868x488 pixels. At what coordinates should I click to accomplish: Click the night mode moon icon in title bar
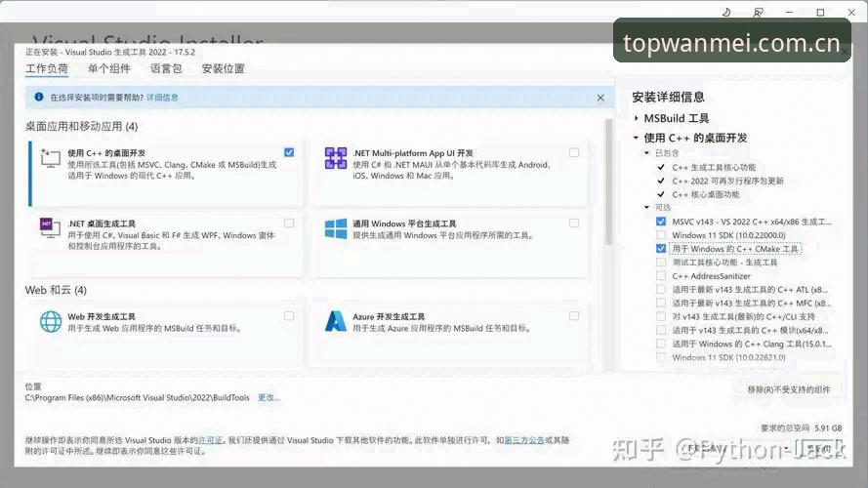[x=726, y=12]
